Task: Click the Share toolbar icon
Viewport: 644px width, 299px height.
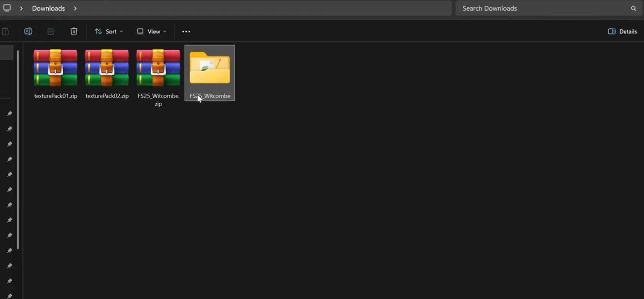Action: pos(51,31)
